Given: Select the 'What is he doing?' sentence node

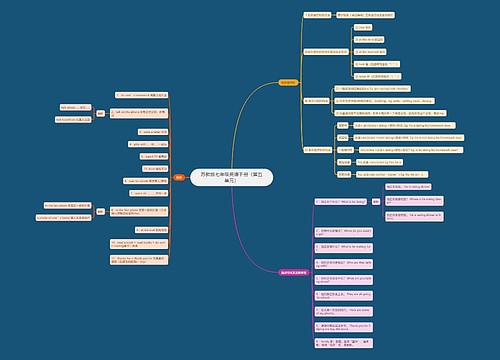Looking at the screenshot, I should point(341,202).
